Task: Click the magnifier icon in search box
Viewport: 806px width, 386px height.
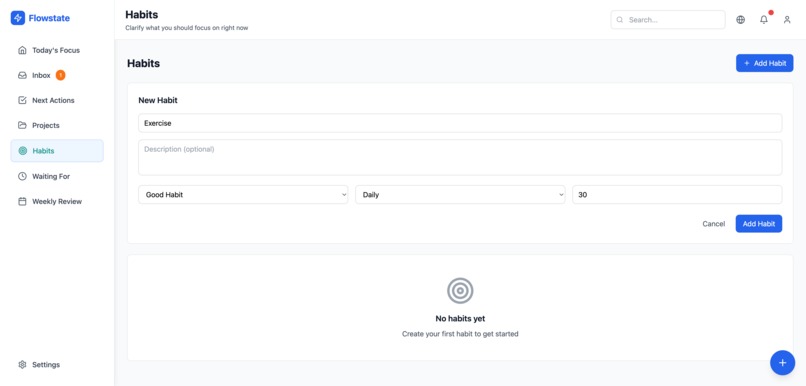Action: pyautogui.click(x=619, y=20)
